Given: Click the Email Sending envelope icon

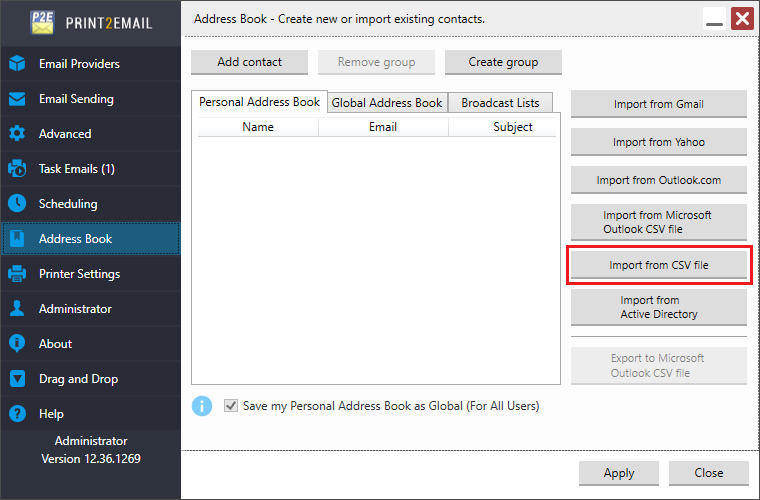Looking at the screenshot, I should (x=17, y=99).
